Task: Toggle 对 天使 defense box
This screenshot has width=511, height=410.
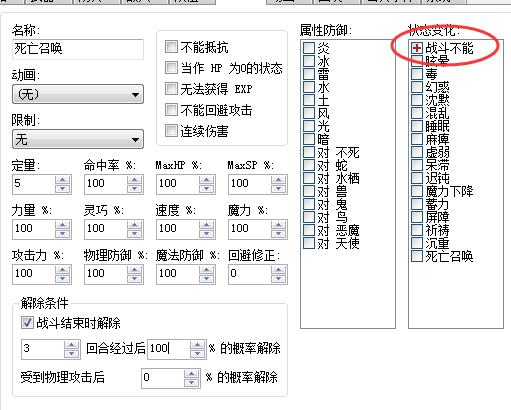Action: pos(309,243)
